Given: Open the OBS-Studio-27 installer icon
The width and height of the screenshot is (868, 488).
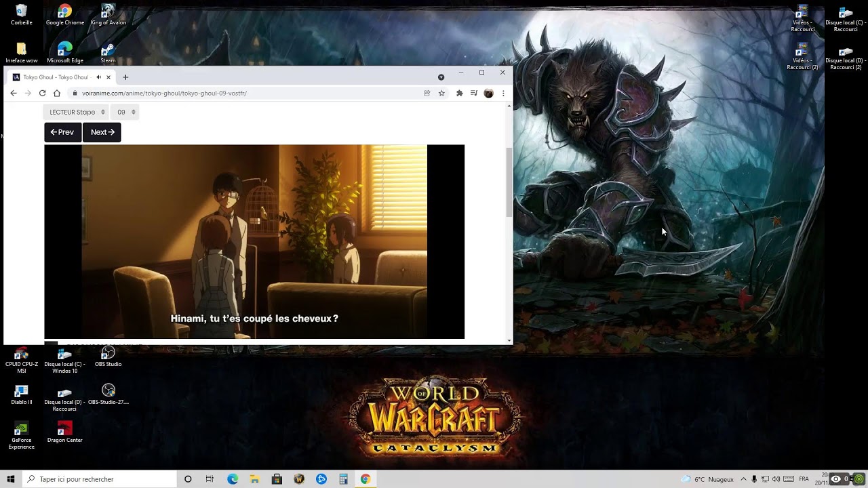Looking at the screenshot, I should pyautogui.click(x=108, y=394).
